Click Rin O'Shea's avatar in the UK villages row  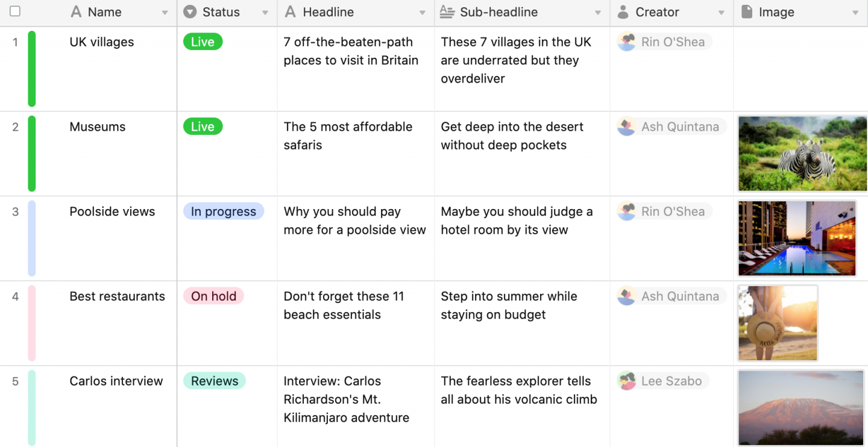coord(627,42)
